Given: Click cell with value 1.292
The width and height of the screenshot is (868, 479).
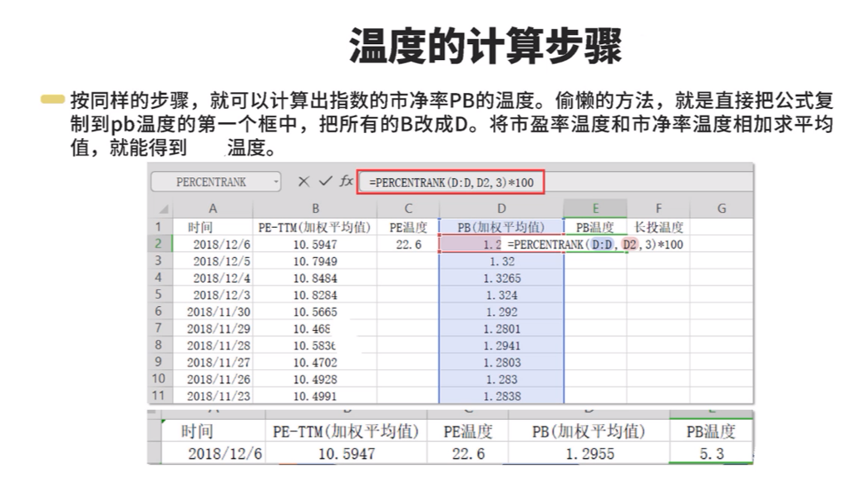Looking at the screenshot, I should pos(501,312).
